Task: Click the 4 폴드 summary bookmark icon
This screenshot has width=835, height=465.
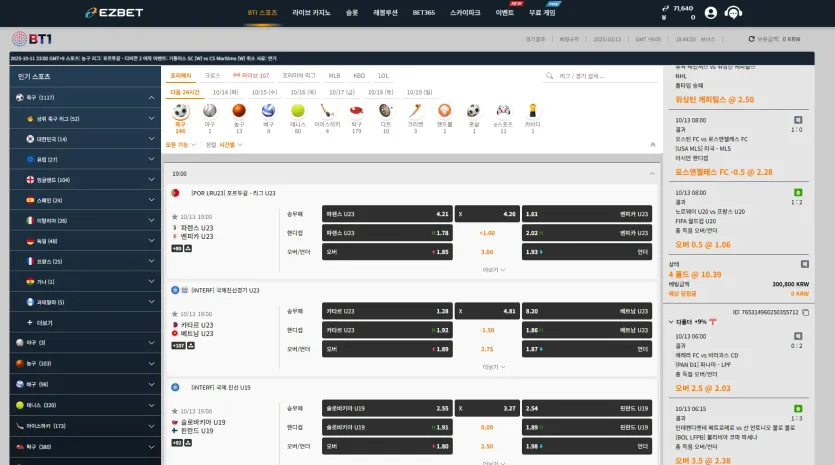Action: [x=805, y=264]
